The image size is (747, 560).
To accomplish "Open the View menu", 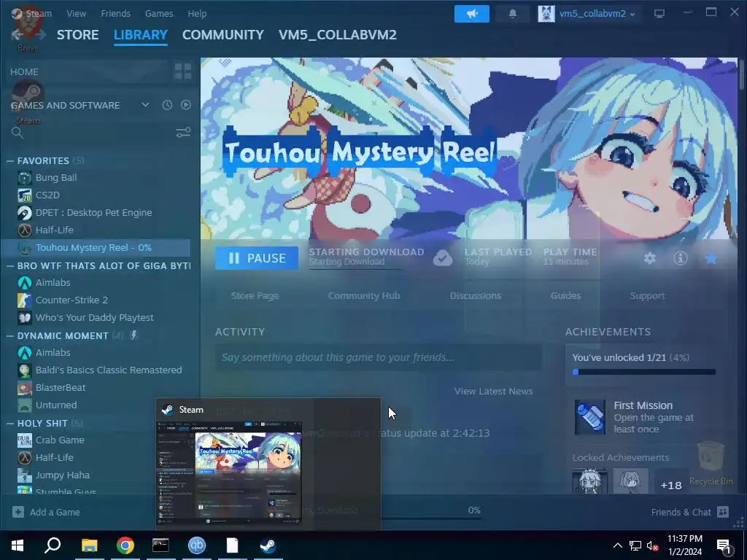I will (76, 14).
